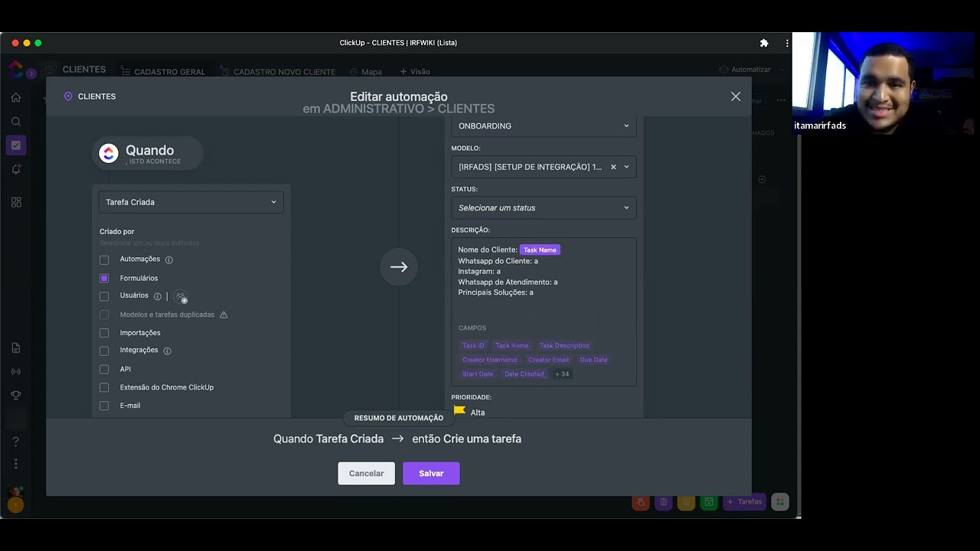The height and width of the screenshot is (551, 980).
Task: Click Cancelar button
Action: 367,473
